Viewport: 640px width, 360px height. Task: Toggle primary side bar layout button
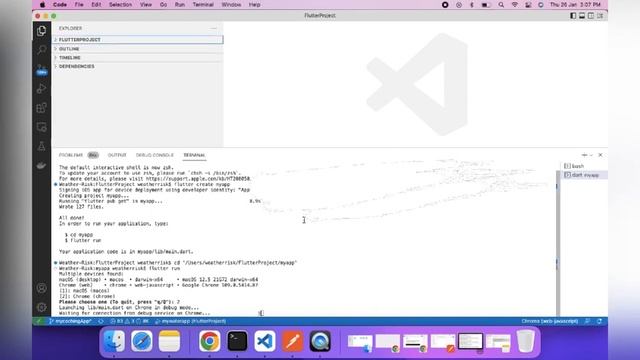[573, 16]
